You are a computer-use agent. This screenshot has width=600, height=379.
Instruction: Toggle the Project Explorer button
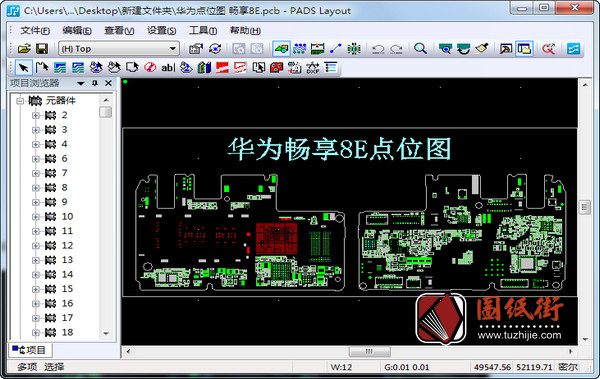524,49
